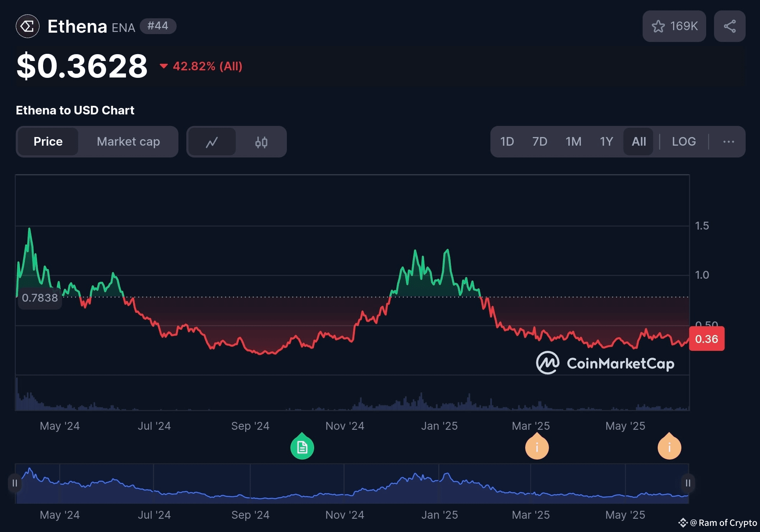Screen dimensions: 760x532
Task: Open the three-dot more options menu
Action: (728, 142)
